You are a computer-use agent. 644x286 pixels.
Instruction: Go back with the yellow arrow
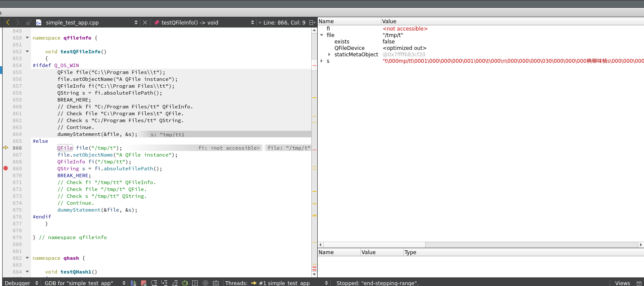(x=8, y=22)
